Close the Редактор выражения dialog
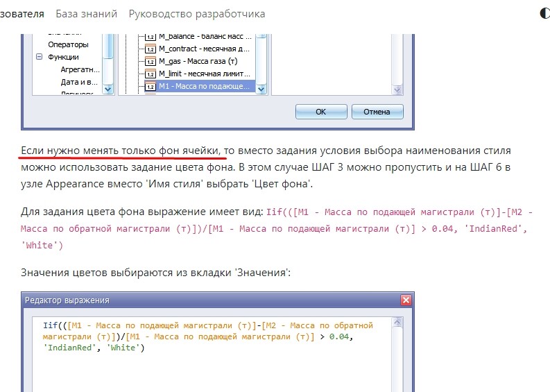This screenshot has height=392, width=550. (406, 300)
